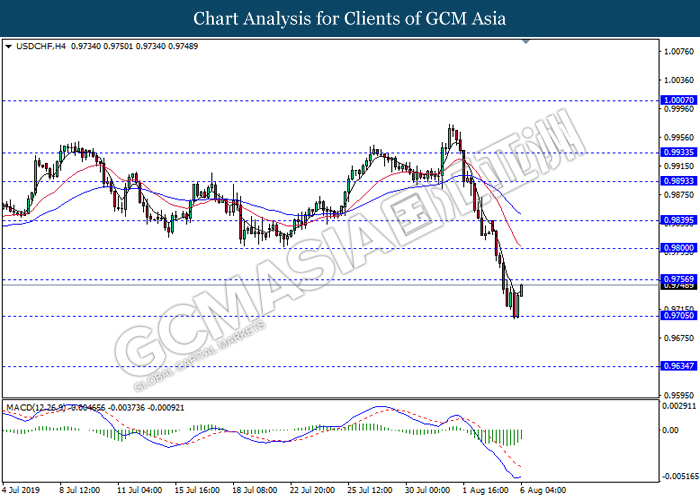This screenshot has width=700, height=500.
Task: Click the latest green candlestick
Action: pos(521,290)
